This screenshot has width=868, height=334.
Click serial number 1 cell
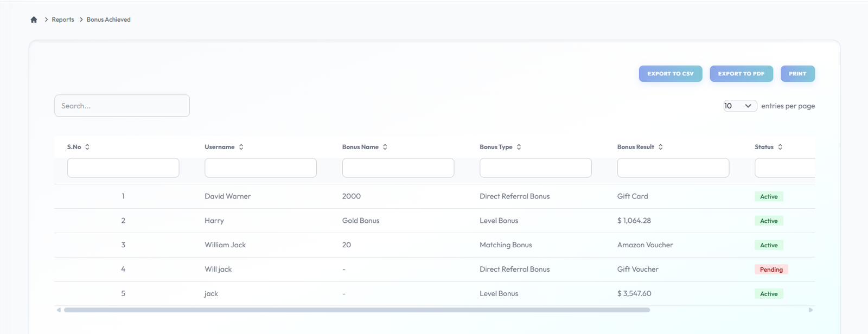pyautogui.click(x=123, y=196)
